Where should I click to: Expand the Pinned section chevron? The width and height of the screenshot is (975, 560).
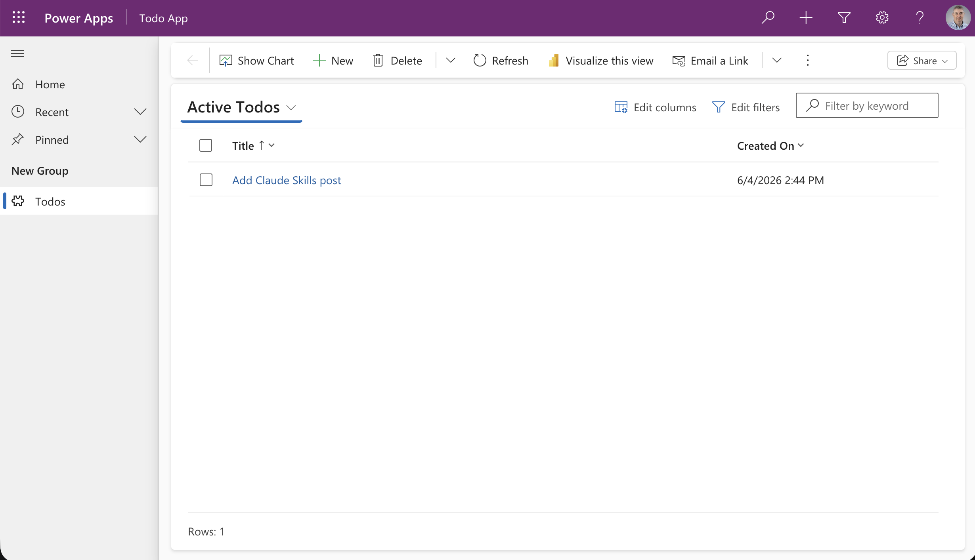(140, 139)
